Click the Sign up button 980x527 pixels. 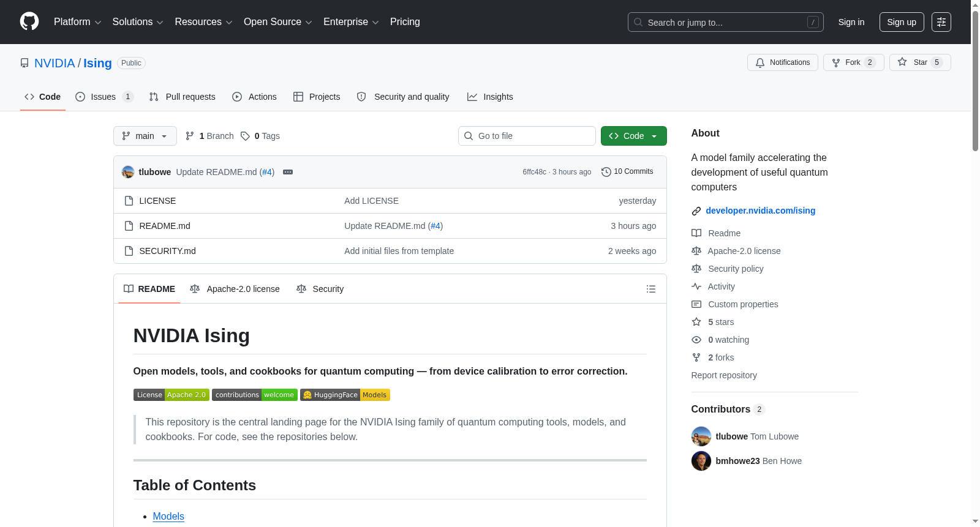coord(902,22)
